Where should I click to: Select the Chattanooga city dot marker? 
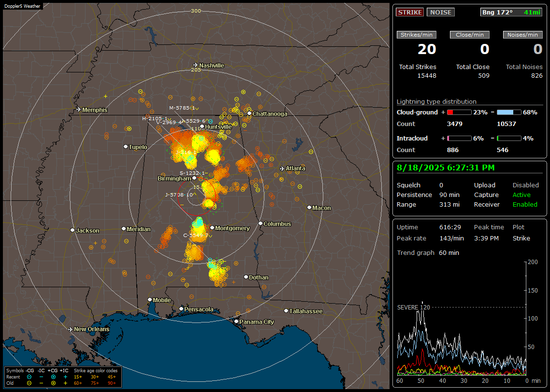[249, 113]
